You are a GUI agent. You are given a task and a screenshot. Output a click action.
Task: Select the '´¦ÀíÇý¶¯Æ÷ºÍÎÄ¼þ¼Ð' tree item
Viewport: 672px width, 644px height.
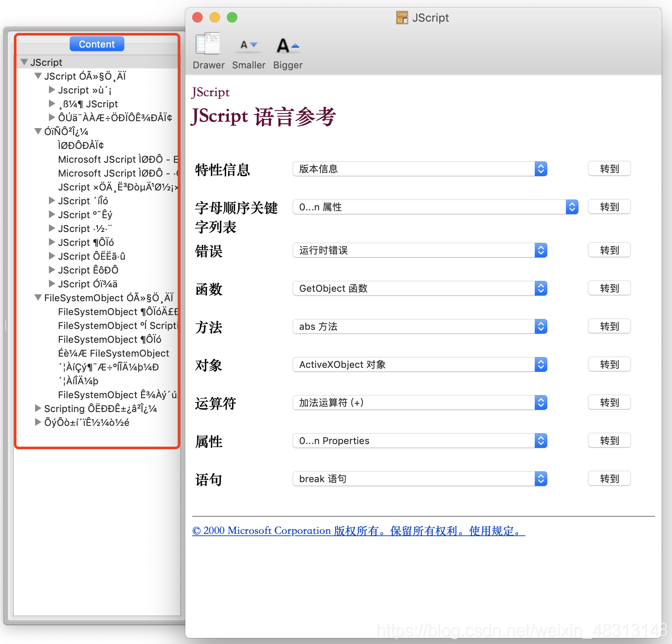[x=108, y=367]
